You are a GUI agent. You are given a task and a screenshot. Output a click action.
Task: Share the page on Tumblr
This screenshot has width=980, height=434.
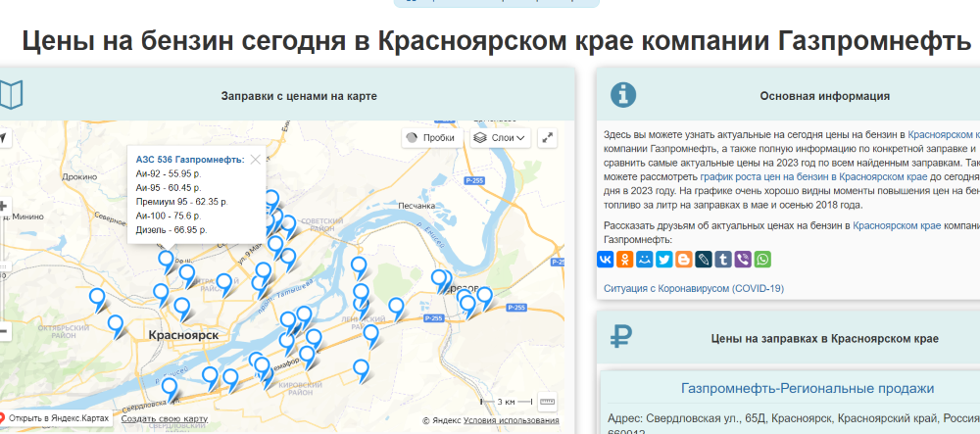[x=723, y=260]
